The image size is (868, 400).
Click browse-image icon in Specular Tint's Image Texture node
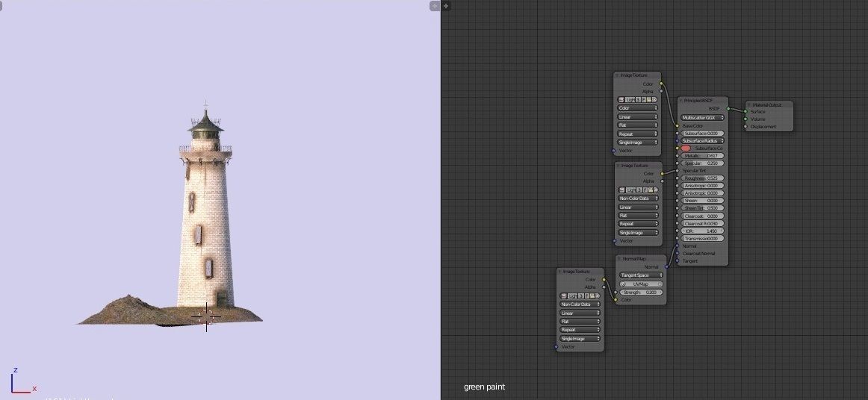point(622,190)
